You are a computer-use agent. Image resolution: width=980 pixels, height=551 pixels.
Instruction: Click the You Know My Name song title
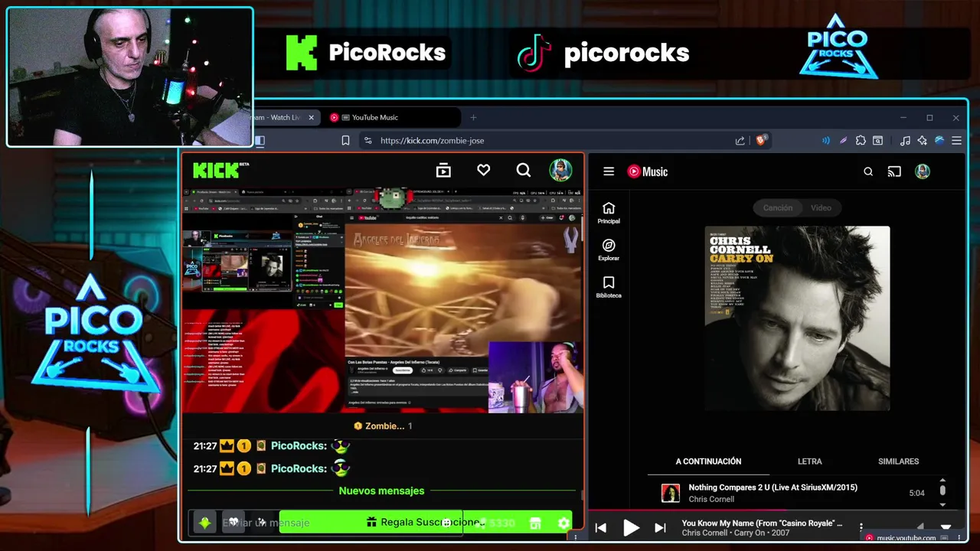coord(762,523)
